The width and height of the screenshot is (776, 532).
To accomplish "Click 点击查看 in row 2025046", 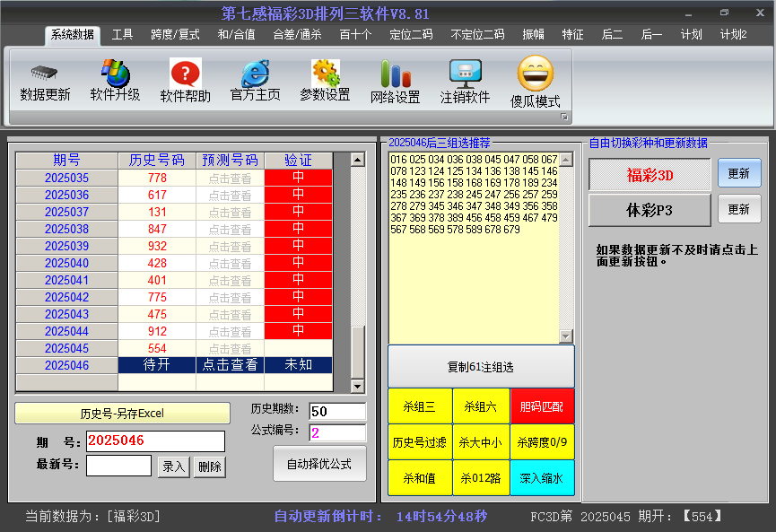I will coord(231,365).
